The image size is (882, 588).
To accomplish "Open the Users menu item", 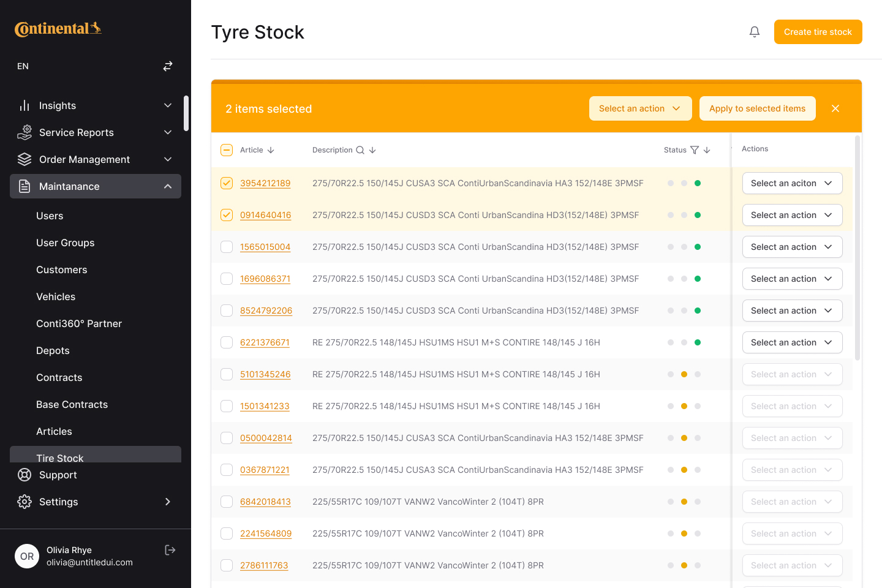I will tap(50, 216).
